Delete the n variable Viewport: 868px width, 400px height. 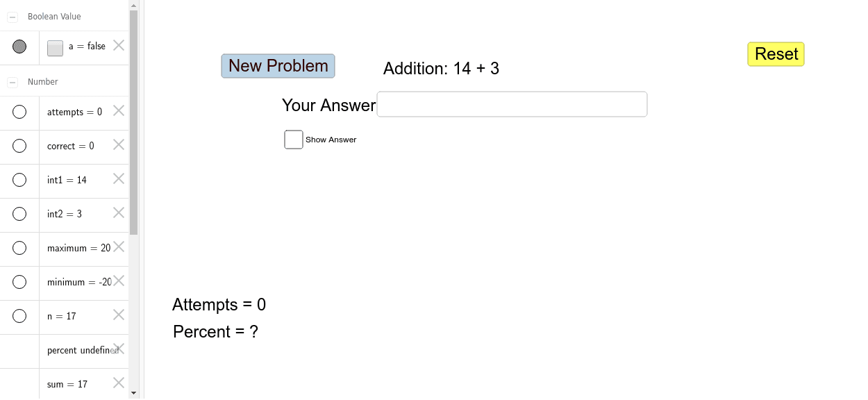(x=118, y=315)
